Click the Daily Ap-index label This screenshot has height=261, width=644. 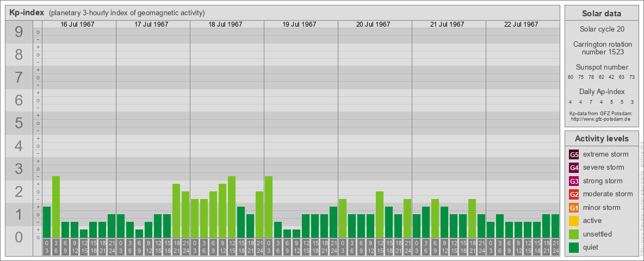[x=602, y=91]
